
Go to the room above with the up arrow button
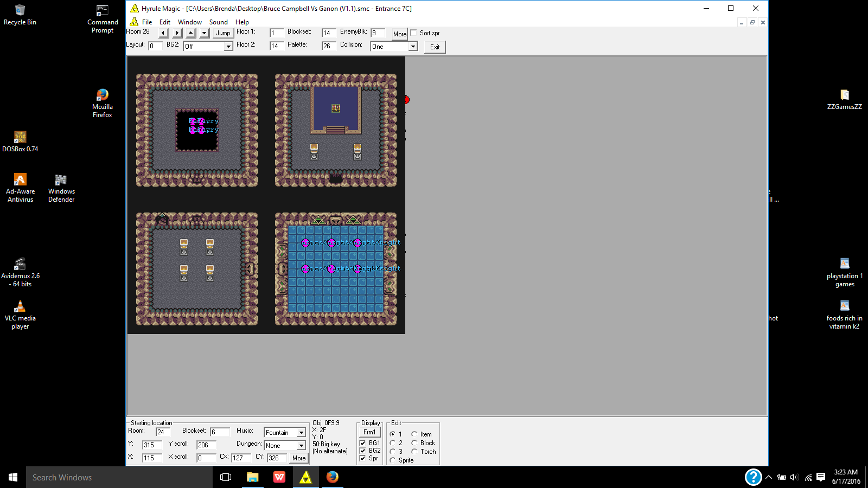(190, 33)
